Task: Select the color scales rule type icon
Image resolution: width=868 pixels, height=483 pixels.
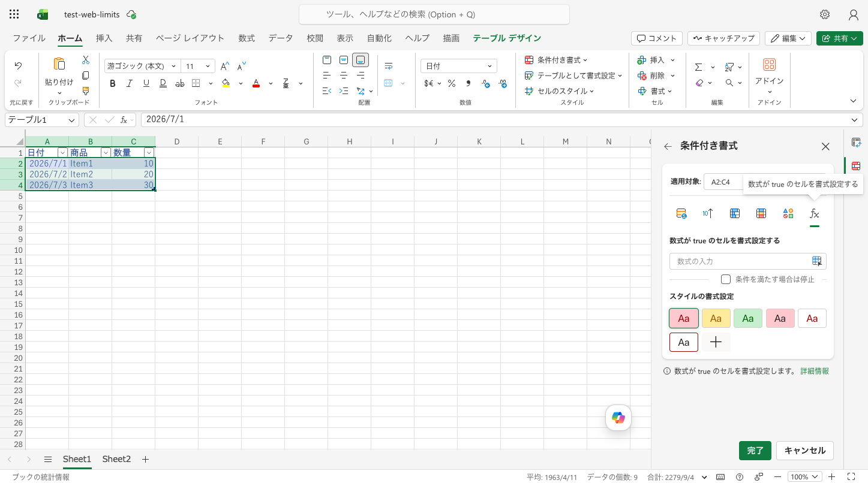Action: click(x=761, y=213)
